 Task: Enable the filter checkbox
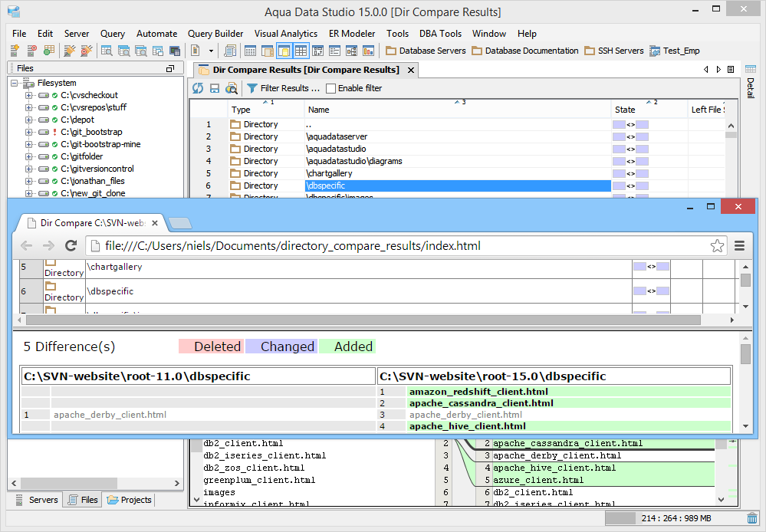click(x=330, y=88)
